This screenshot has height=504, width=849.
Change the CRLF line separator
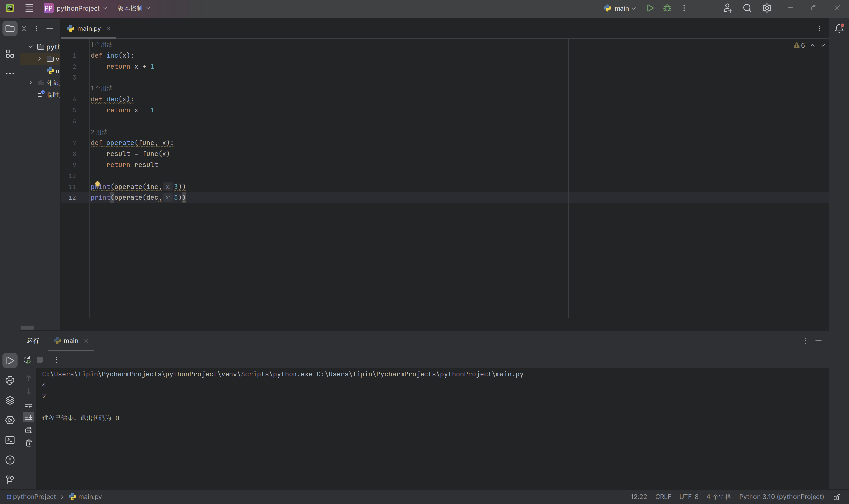(x=663, y=497)
